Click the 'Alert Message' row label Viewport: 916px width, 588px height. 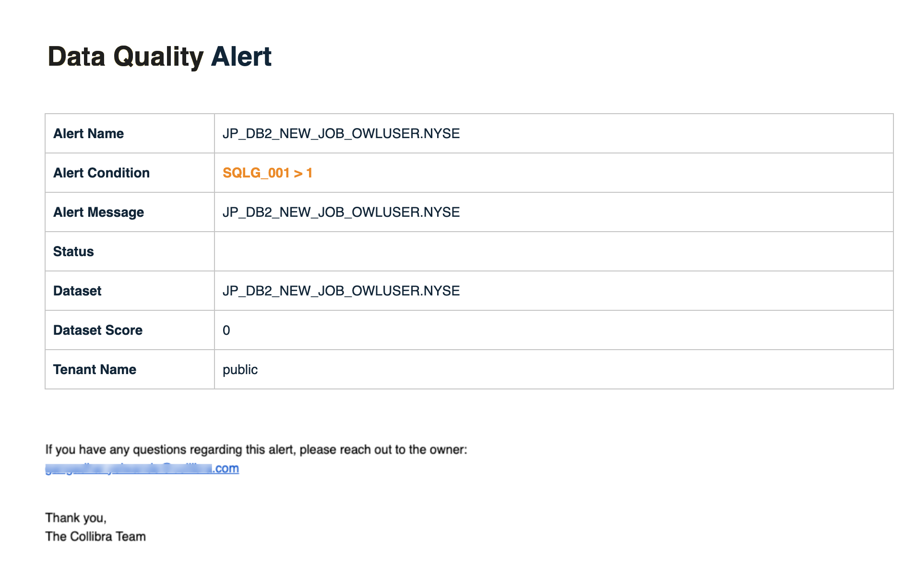98,212
